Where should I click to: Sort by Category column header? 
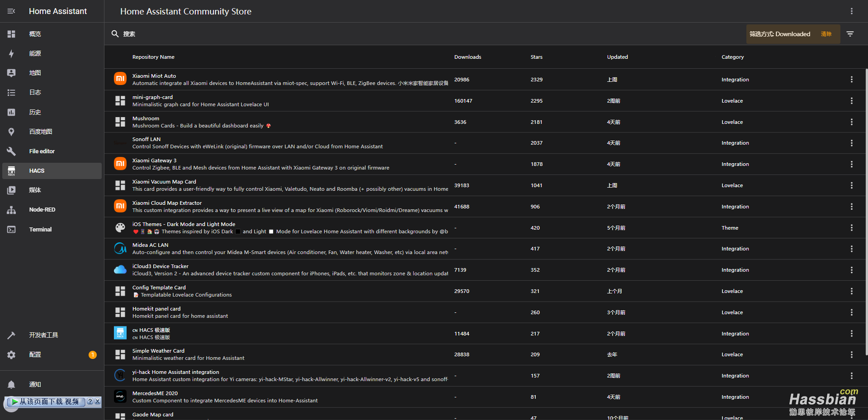click(x=732, y=57)
